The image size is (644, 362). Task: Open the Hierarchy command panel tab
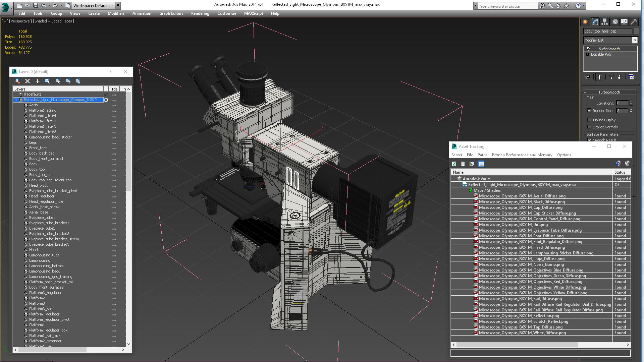[x=605, y=22]
